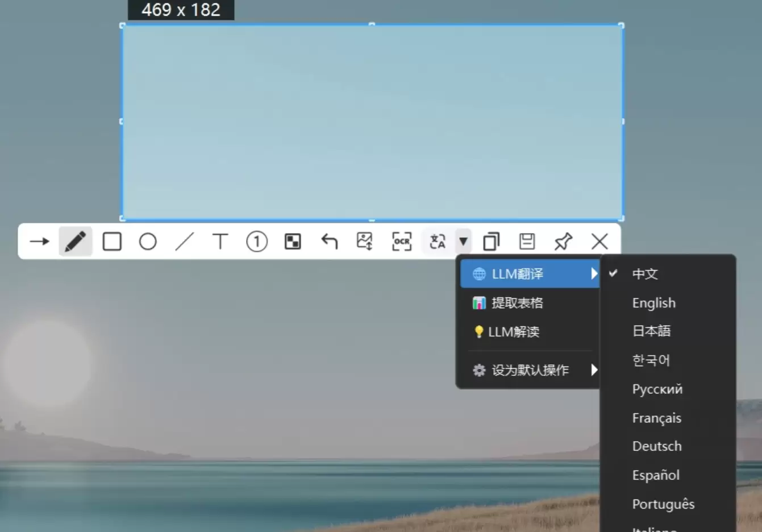The width and height of the screenshot is (762, 532).
Task: Apply the Mosaic pixelate tool
Action: pyautogui.click(x=293, y=241)
